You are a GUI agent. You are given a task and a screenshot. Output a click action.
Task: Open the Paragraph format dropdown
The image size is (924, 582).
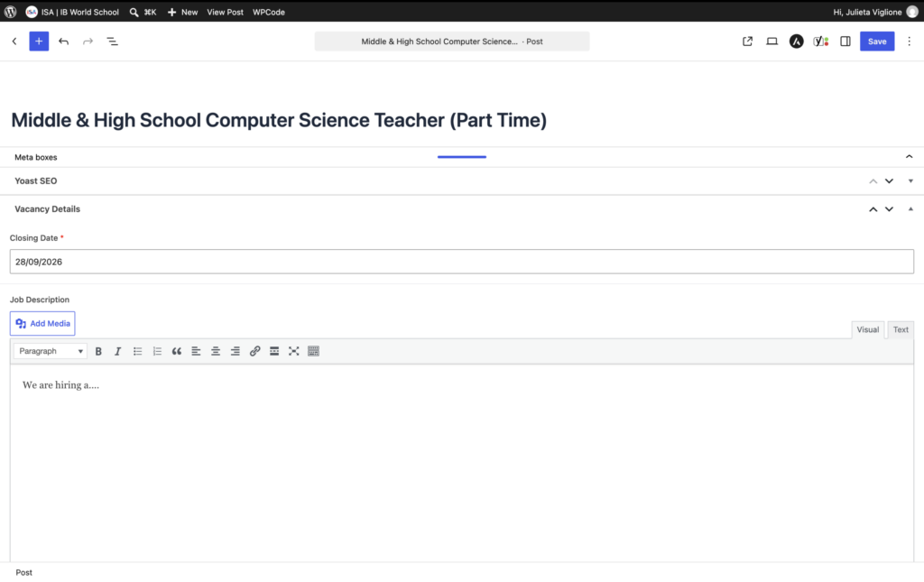[x=51, y=351]
